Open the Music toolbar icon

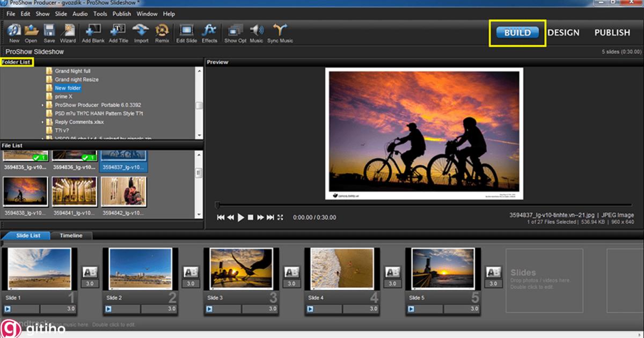[x=257, y=31]
